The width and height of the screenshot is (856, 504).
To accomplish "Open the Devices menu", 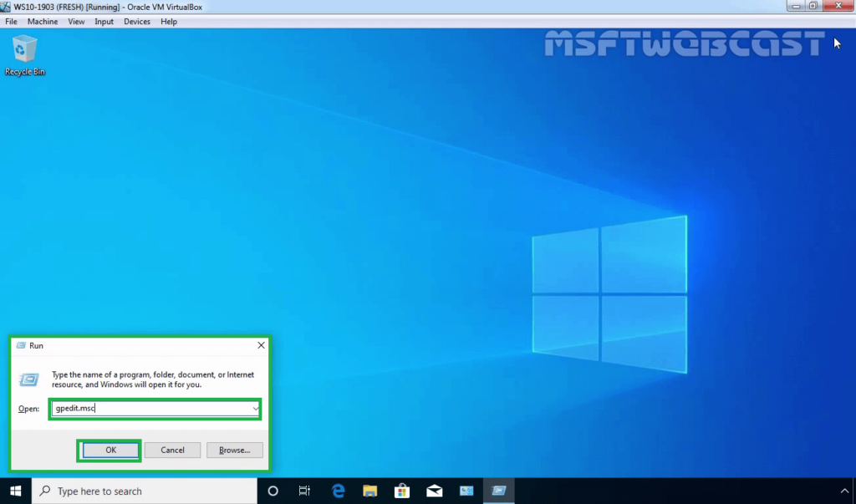I will coord(136,21).
